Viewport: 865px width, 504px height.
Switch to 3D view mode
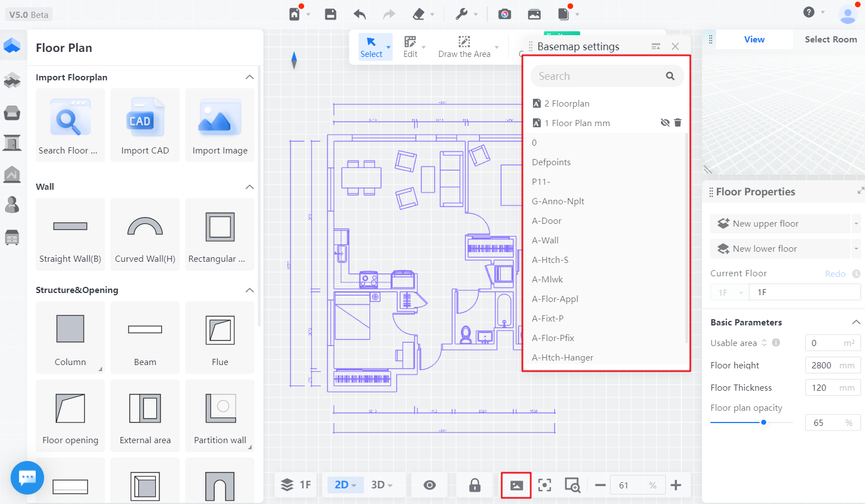[x=381, y=485]
